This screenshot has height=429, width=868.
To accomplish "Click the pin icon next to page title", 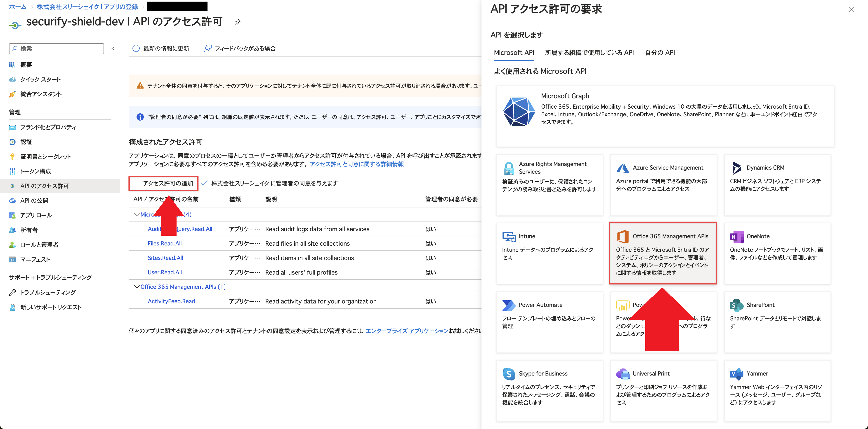I will click(x=238, y=22).
